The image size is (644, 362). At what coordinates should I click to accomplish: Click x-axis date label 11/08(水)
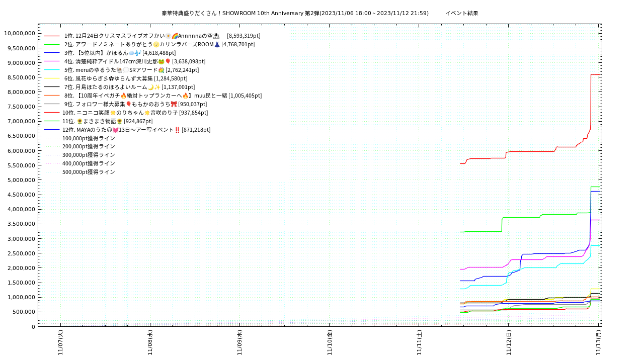(150, 343)
